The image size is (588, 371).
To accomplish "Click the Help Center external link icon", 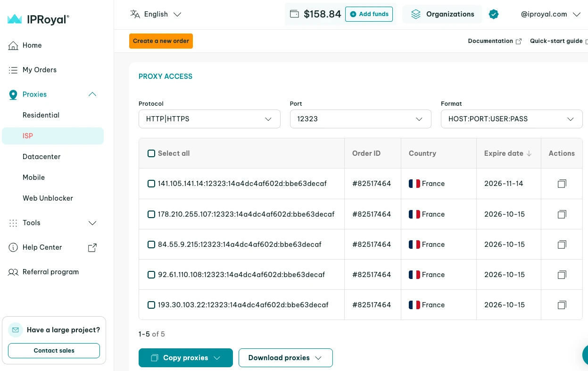I will coord(92,247).
